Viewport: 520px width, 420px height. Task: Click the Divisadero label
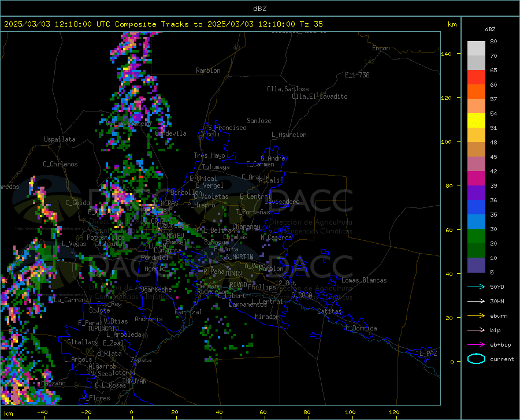tap(282, 202)
